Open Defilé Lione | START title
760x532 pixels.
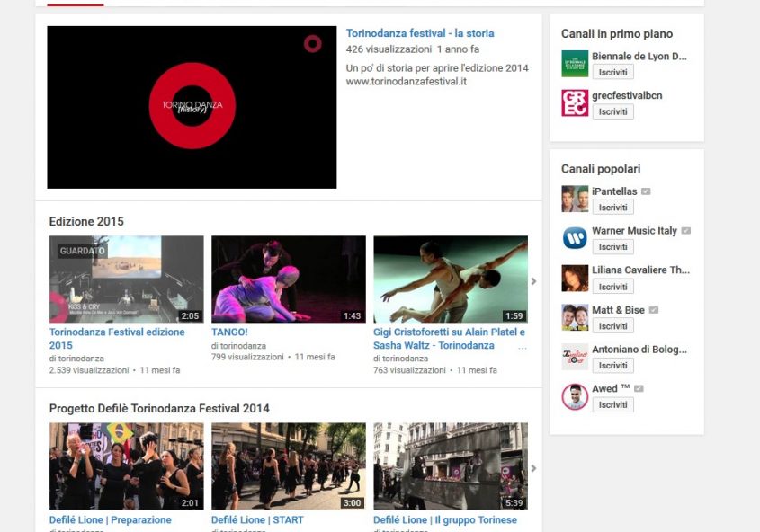coord(257,520)
